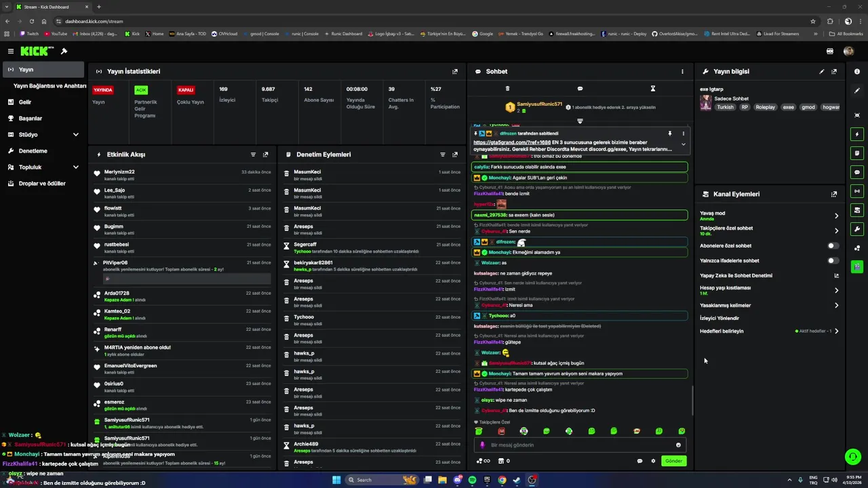Click the user avatar in the top bar

[x=848, y=51]
